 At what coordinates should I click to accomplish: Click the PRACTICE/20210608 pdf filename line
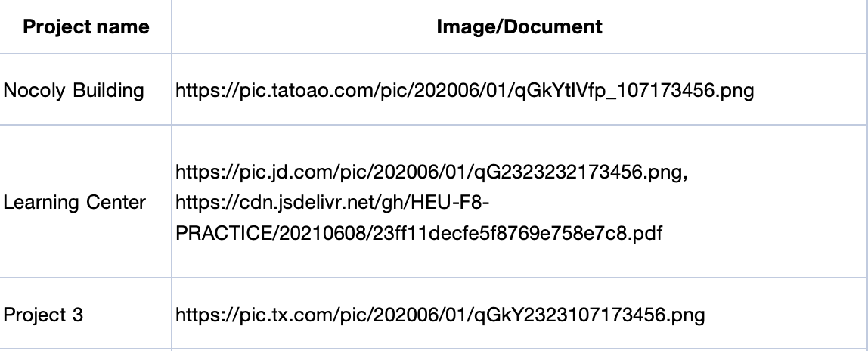click(419, 233)
